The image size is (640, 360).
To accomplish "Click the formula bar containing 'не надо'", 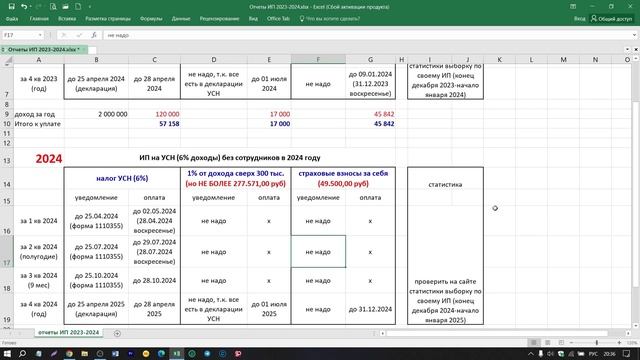I will (x=367, y=35).
